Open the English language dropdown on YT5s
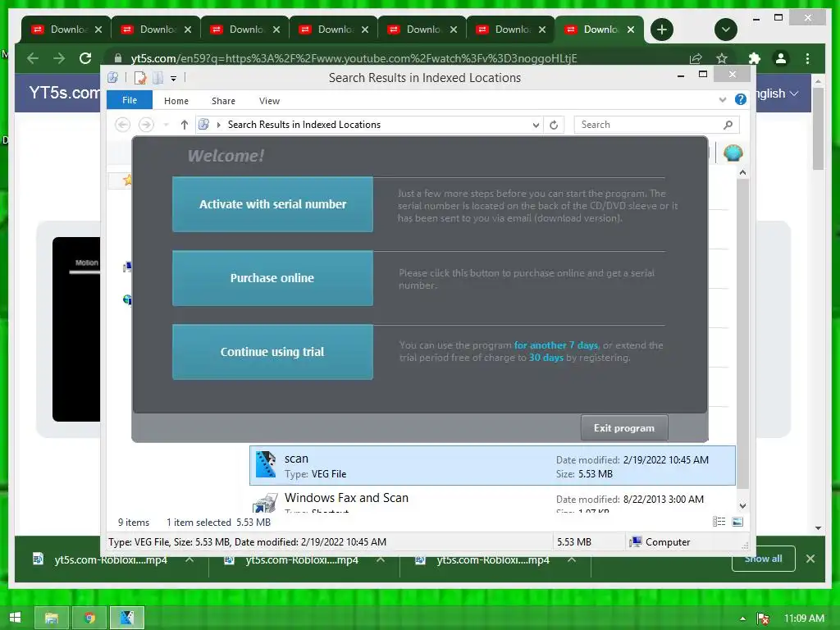 pos(777,94)
